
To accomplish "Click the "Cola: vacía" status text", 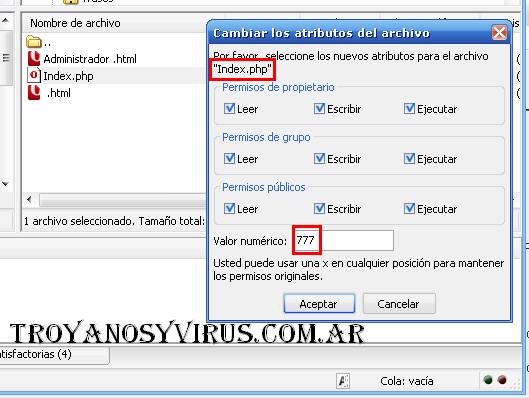I will [407, 381].
